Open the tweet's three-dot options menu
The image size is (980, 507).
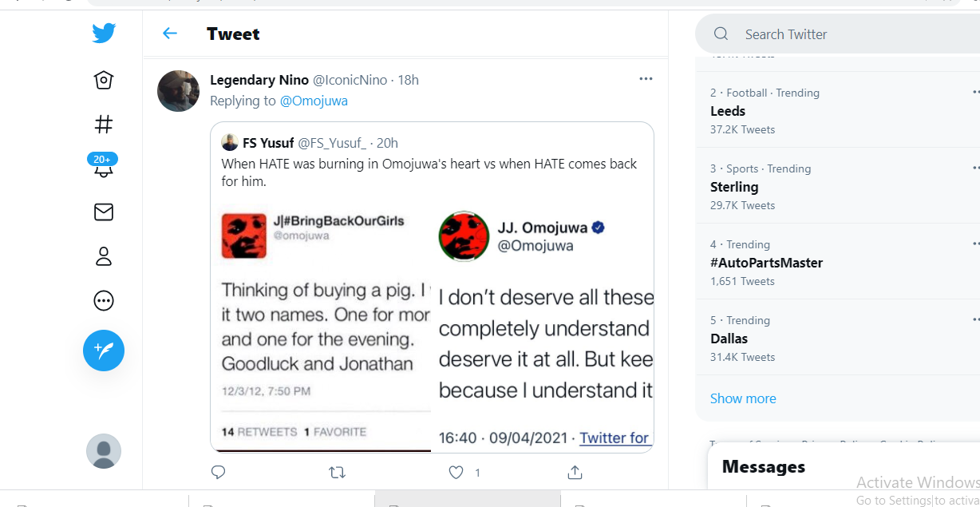pyautogui.click(x=646, y=79)
